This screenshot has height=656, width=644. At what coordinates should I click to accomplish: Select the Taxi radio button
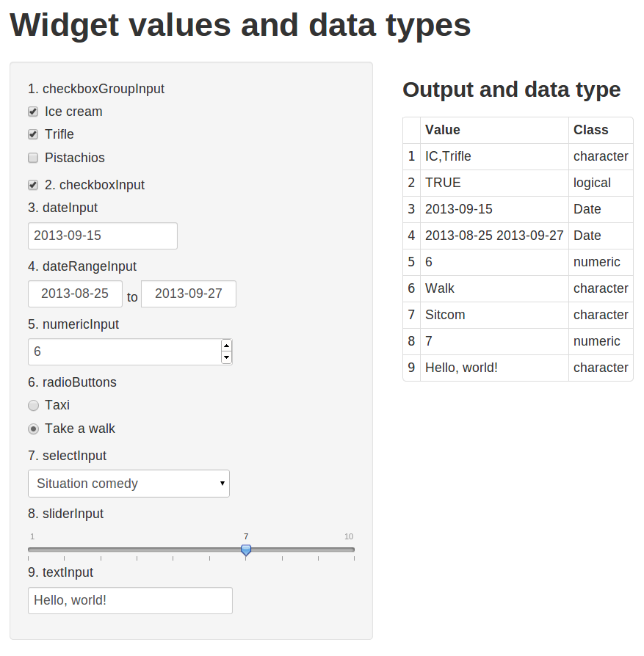[33, 405]
